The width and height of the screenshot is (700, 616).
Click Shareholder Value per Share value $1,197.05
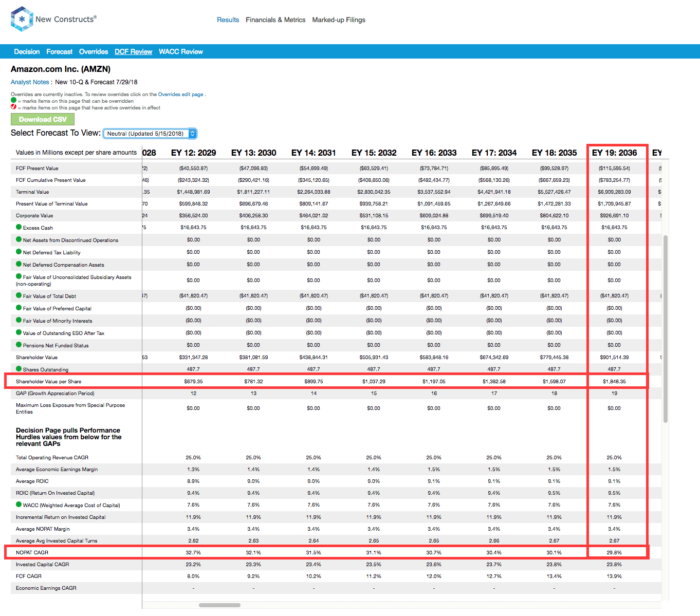click(x=434, y=381)
